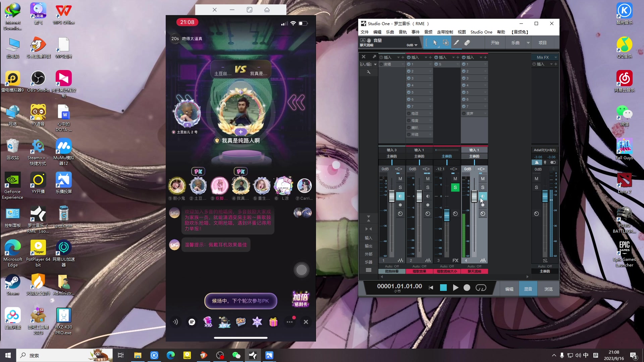
Task: Open dropdown of 电音 insert slot
Action: [430, 120]
